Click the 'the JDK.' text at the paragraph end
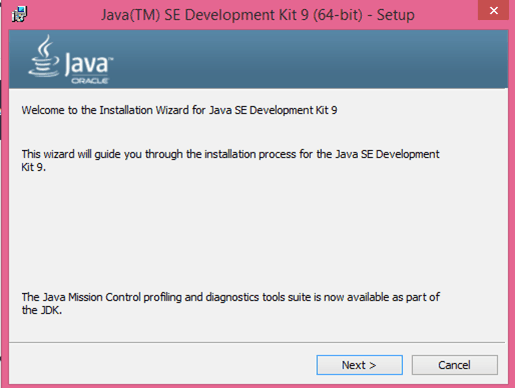Screen dimensions: 515x388 (x=42, y=310)
